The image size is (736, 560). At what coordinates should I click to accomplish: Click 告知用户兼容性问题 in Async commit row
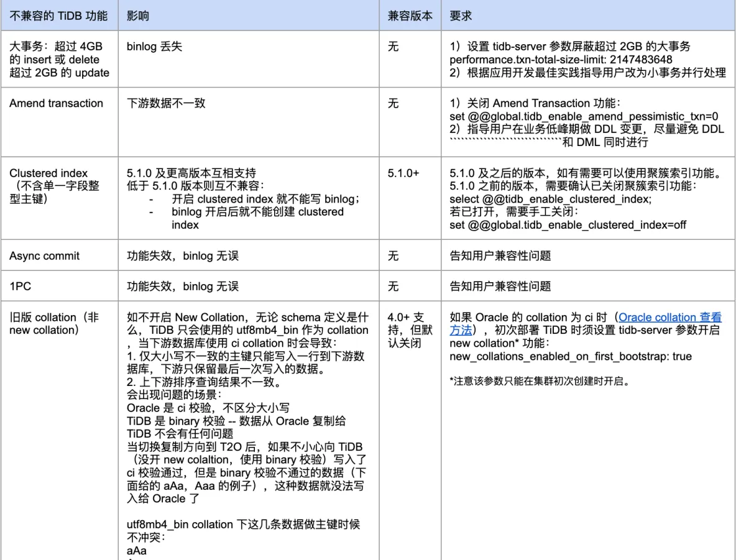pyautogui.click(x=500, y=256)
